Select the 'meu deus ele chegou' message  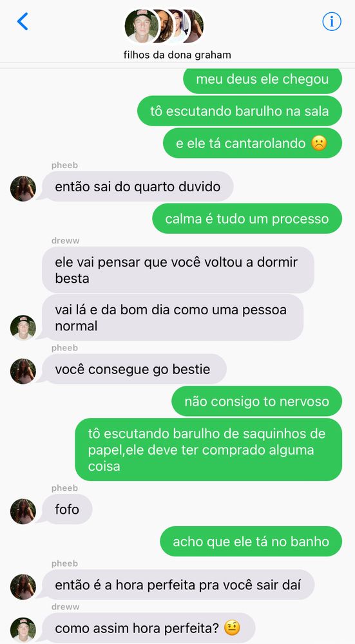263,80
